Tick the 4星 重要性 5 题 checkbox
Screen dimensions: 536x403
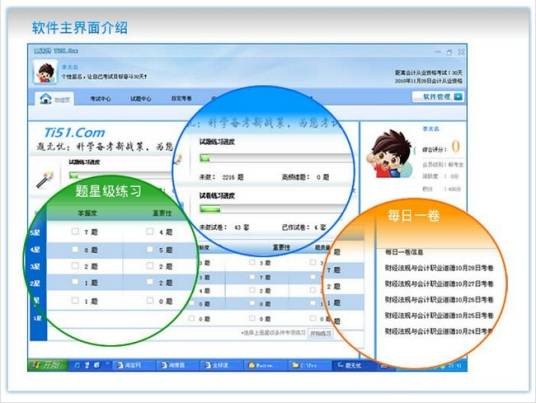[150, 250]
